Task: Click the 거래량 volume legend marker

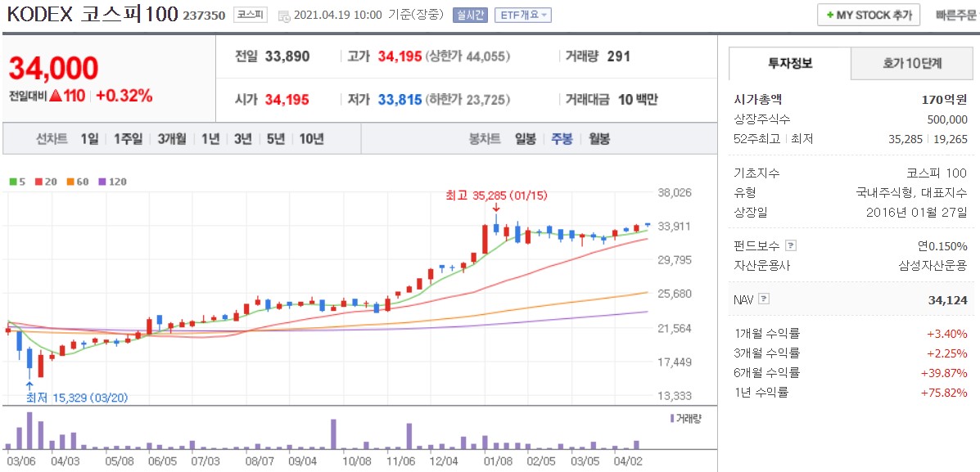Action: coord(685,418)
